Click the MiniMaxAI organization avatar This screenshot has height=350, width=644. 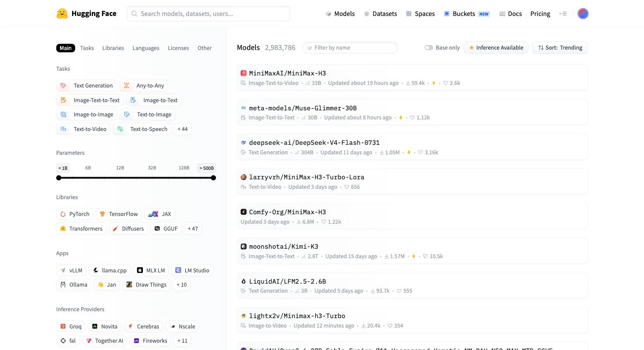pos(243,73)
